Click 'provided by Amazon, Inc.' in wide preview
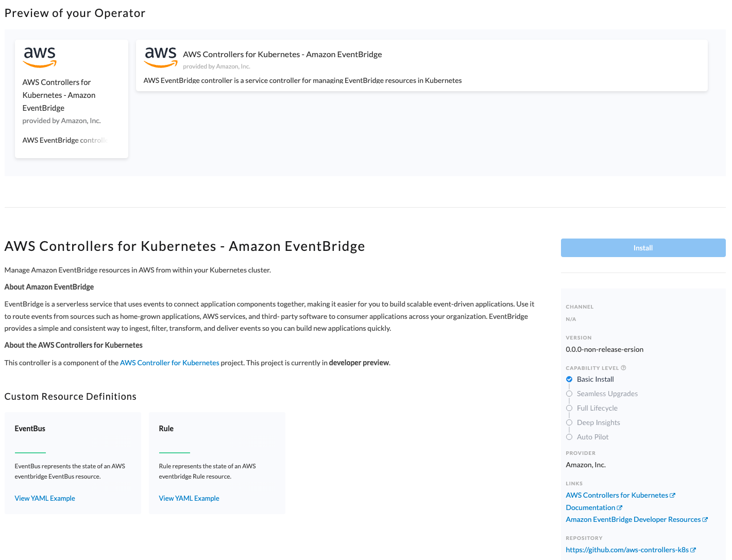 click(x=216, y=66)
